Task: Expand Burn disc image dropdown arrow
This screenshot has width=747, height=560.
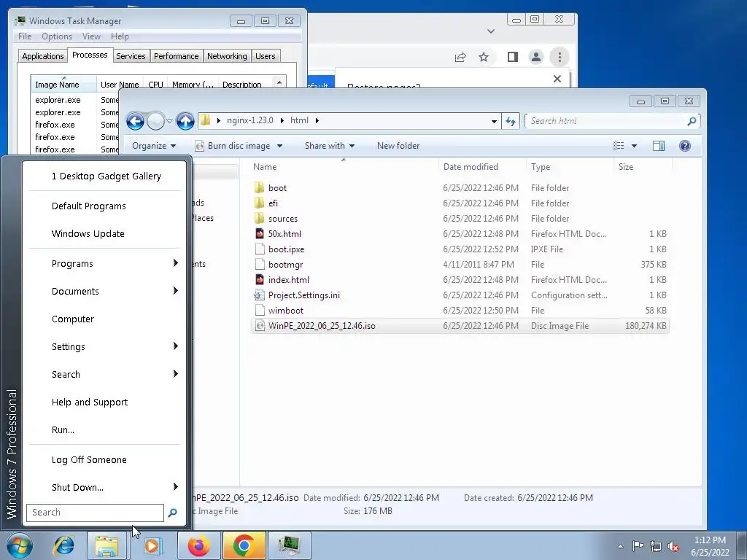Action: 279,146
